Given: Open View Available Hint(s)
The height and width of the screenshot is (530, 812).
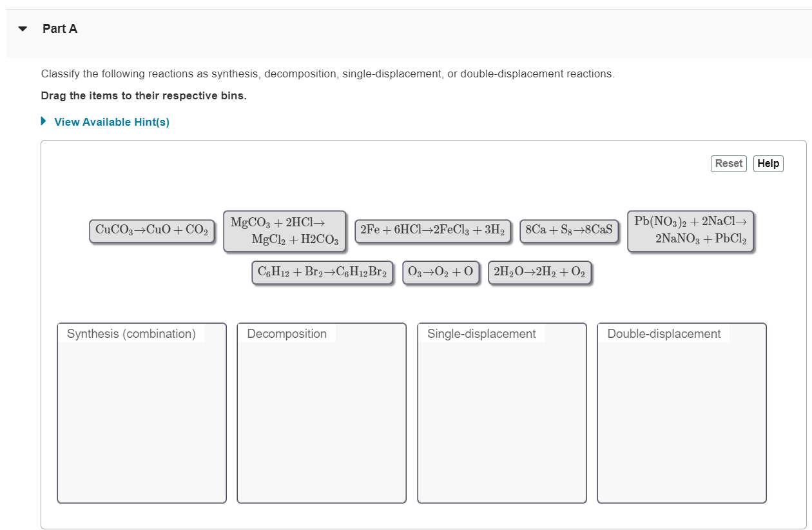Looking at the screenshot, I should tap(111, 122).
